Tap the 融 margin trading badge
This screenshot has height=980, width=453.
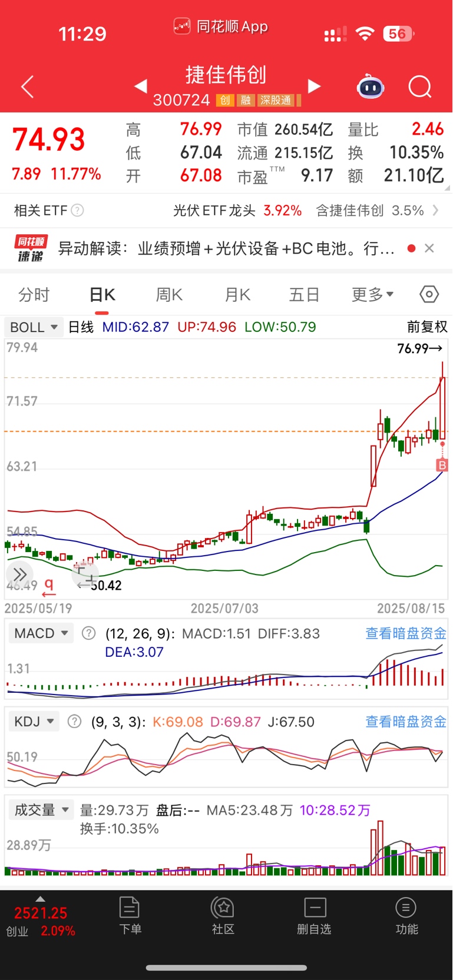246,101
